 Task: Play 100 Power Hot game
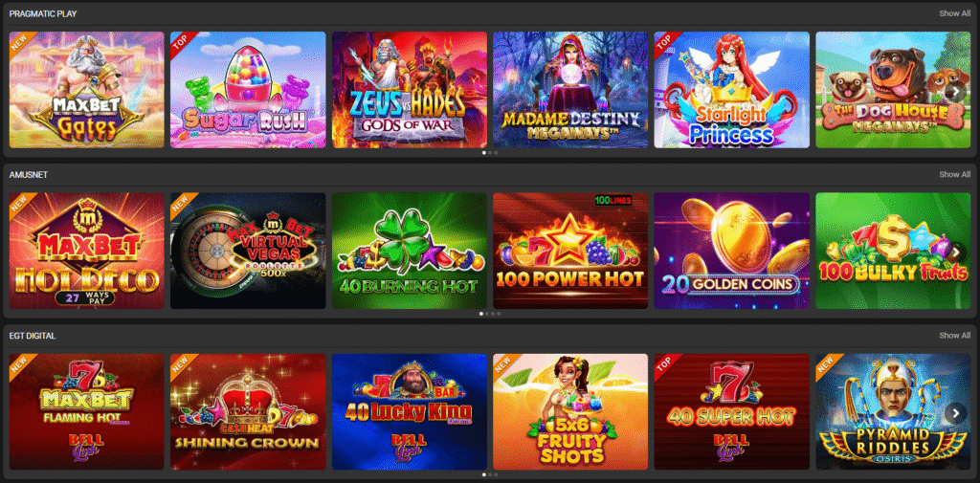click(x=570, y=251)
